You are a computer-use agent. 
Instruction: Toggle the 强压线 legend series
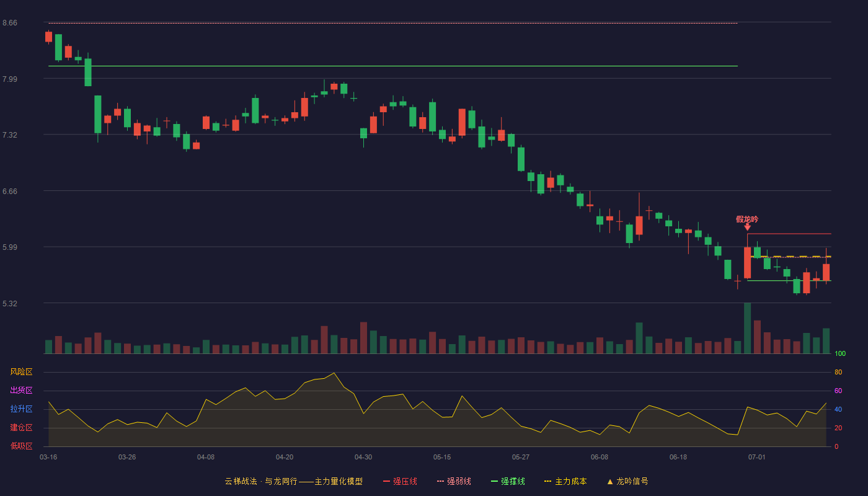(400, 481)
